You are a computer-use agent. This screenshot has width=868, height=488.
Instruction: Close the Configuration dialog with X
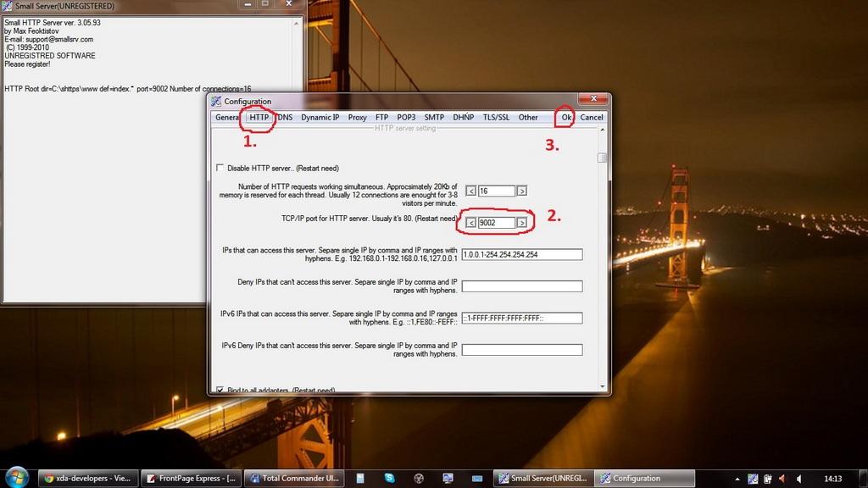point(593,98)
